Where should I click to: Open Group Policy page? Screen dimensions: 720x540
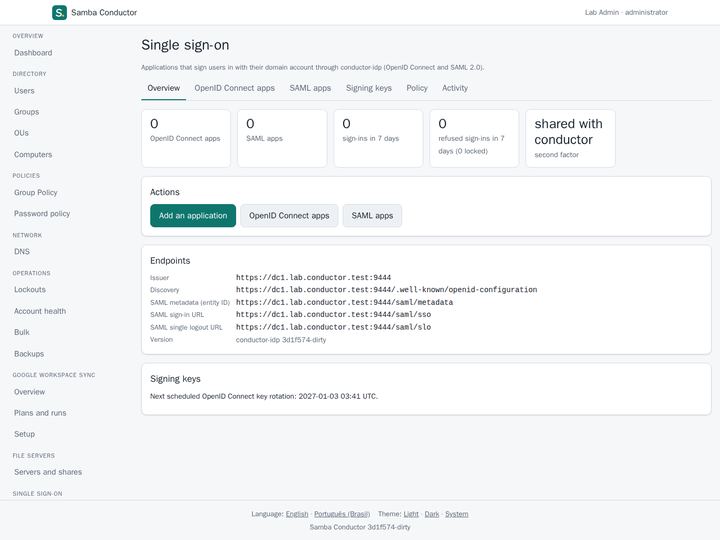[x=36, y=192]
